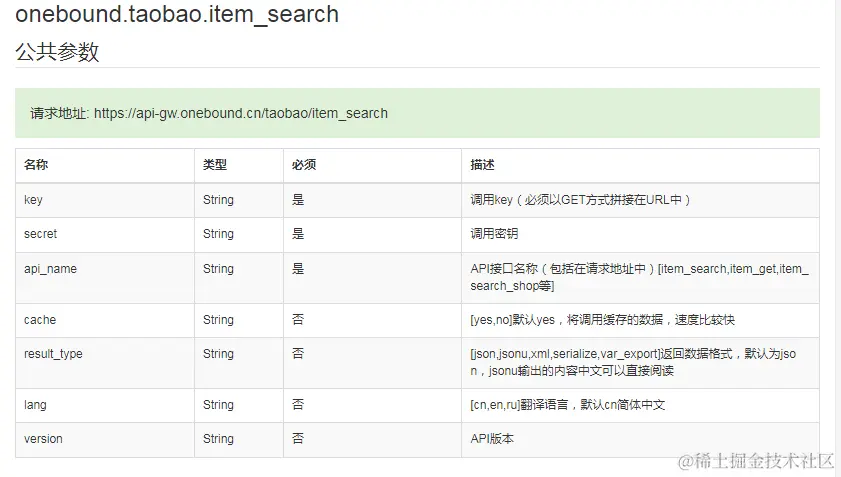
Task: Select the version parameter name cell
Action: 43,439
